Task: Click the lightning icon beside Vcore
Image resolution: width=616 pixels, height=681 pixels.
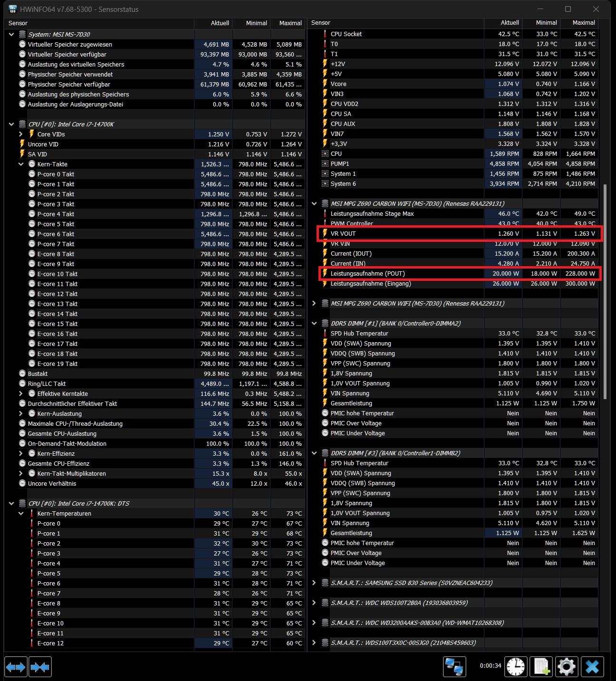Action: [325, 84]
